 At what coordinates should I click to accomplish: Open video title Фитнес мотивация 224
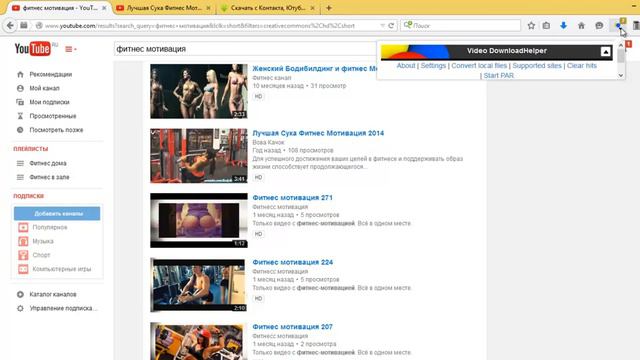tap(292, 262)
